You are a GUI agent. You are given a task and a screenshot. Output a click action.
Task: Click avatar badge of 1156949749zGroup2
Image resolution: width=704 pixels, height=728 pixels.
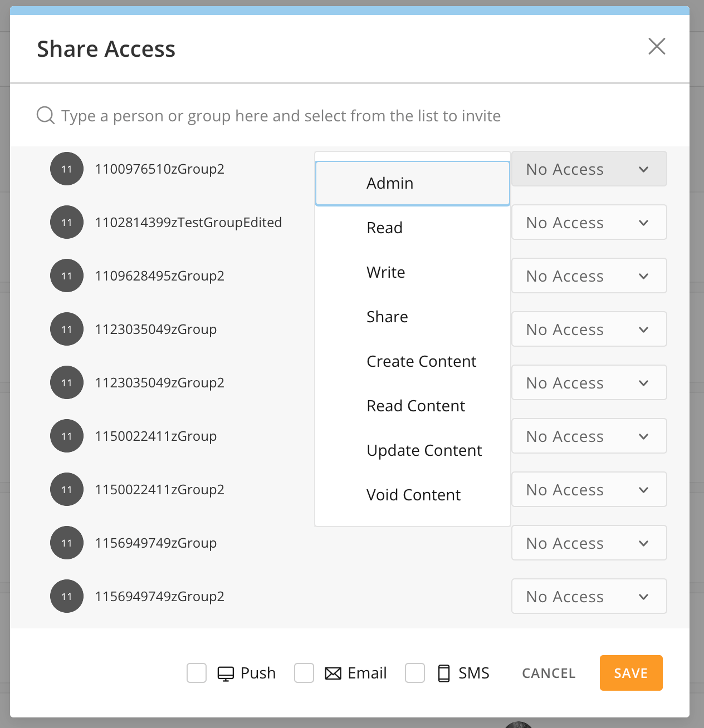pyautogui.click(x=67, y=596)
